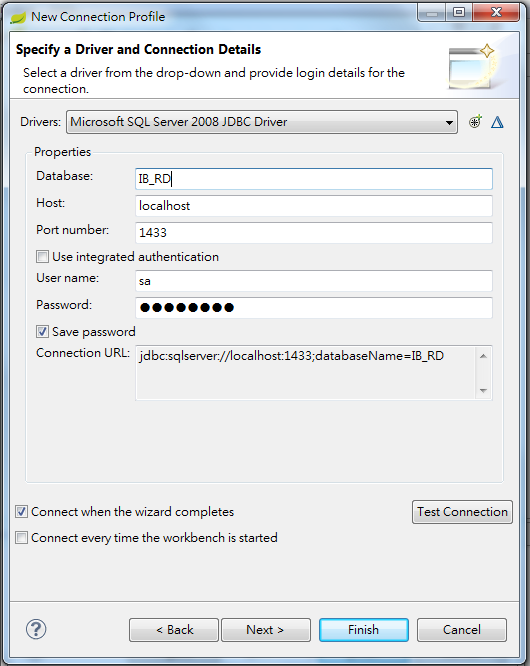Image resolution: width=530 pixels, height=666 pixels.
Task: Click the Back button
Action: tap(174, 629)
